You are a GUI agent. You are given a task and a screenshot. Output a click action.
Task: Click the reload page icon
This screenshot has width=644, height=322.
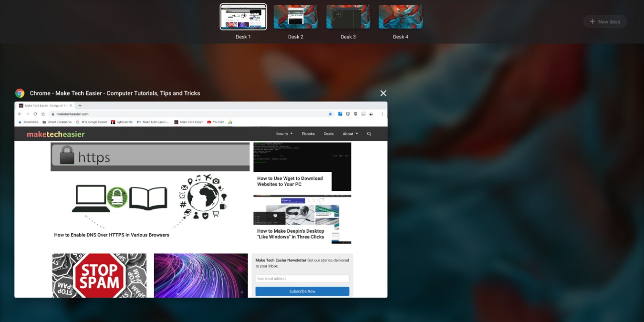click(35, 114)
